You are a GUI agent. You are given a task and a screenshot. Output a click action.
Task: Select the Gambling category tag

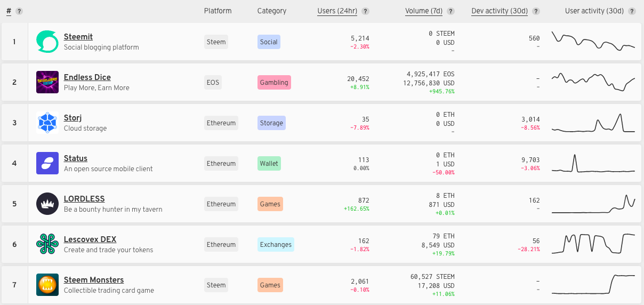click(274, 83)
